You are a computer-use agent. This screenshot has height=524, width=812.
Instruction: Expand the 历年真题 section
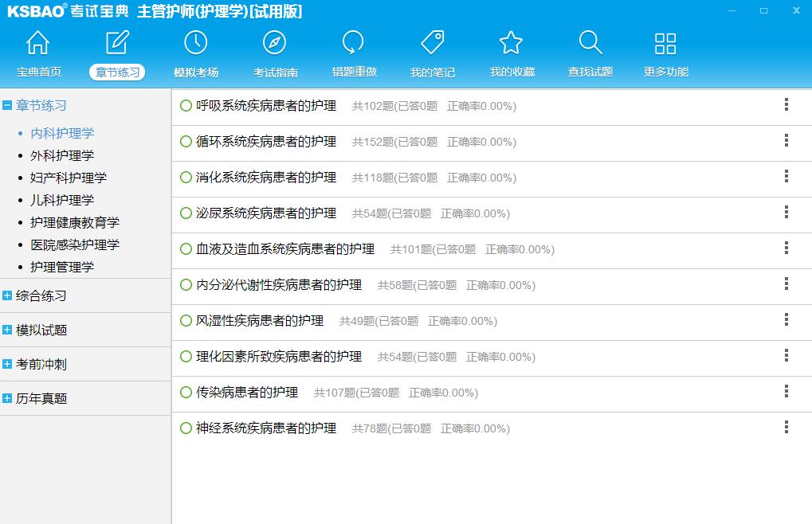7,398
